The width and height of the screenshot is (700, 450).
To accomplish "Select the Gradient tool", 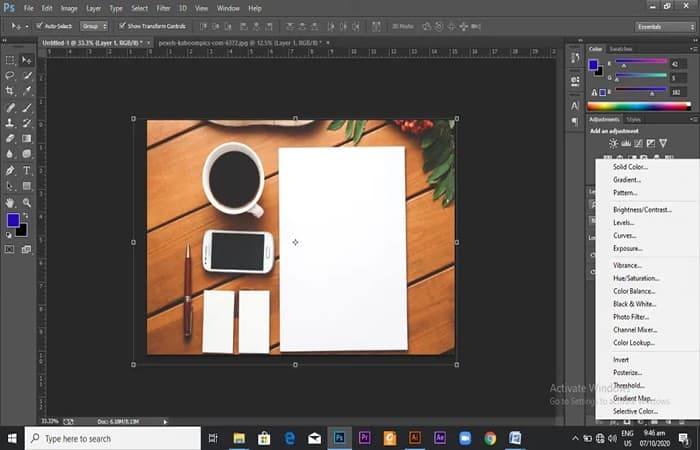I will pyautogui.click(x=26, y=138).
